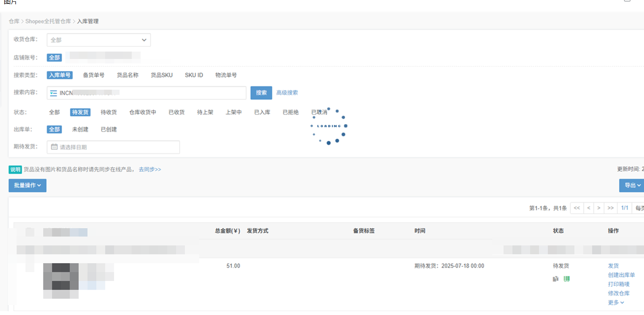Switch to 已入库 status tab
Screen dimensions: 644x315
coord(262,112)
